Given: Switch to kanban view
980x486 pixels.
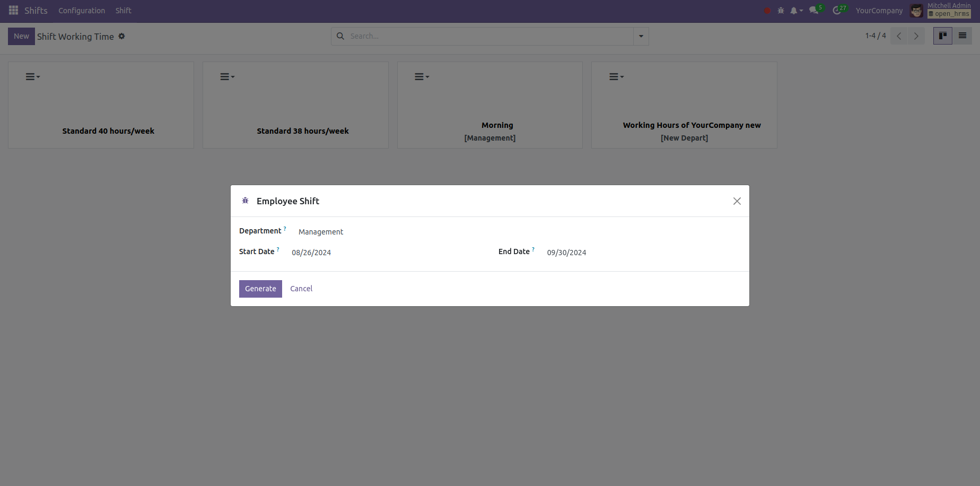Looking at the screenshot, I should coord(942,36).
